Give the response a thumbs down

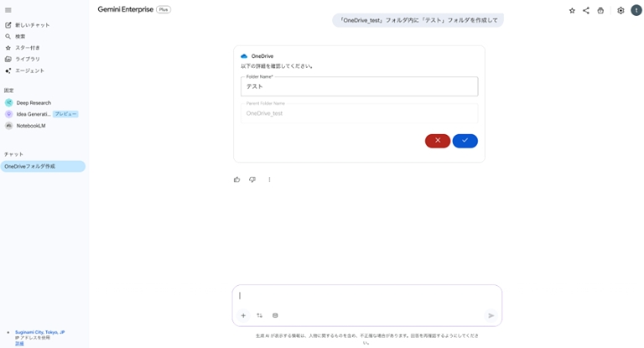pos(252,179)
